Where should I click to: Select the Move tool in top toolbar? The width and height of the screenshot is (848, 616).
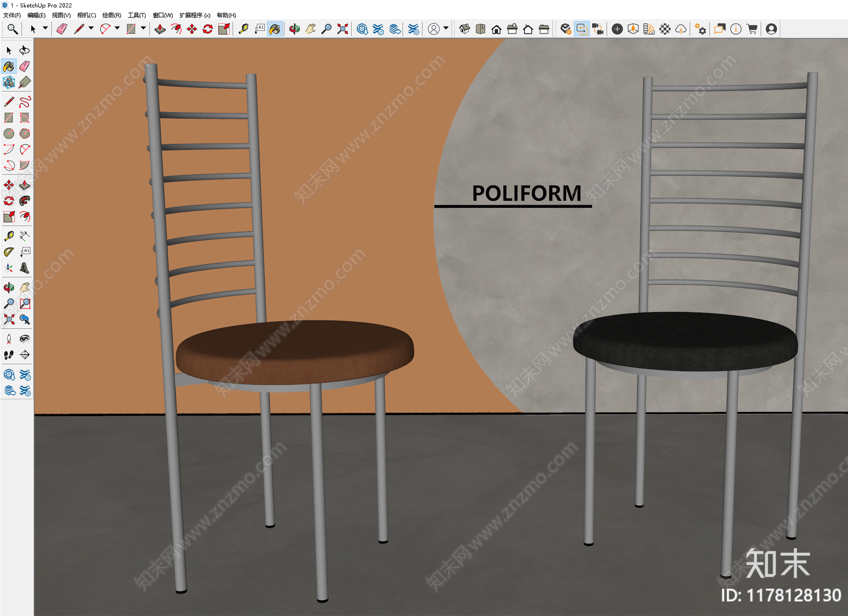192,29
